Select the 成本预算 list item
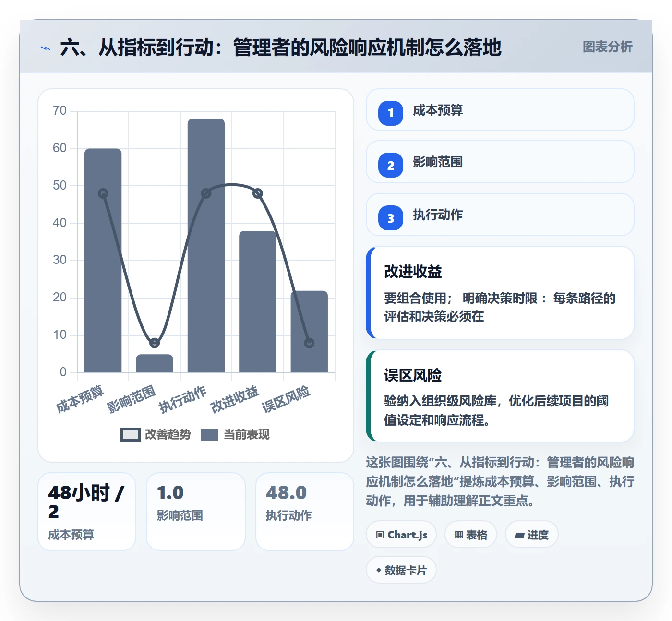Image resolution: width=672 pixels, height=621 pixels. (x=500, y=109)
